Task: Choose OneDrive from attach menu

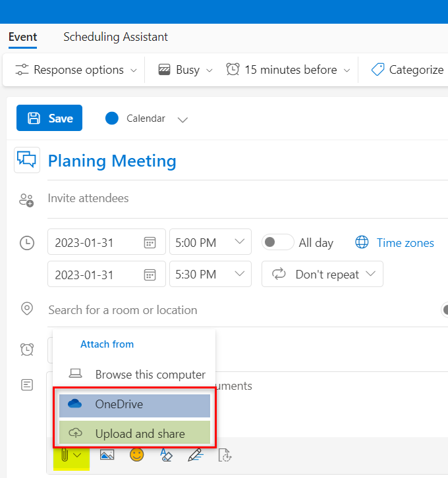Action: 134,406
